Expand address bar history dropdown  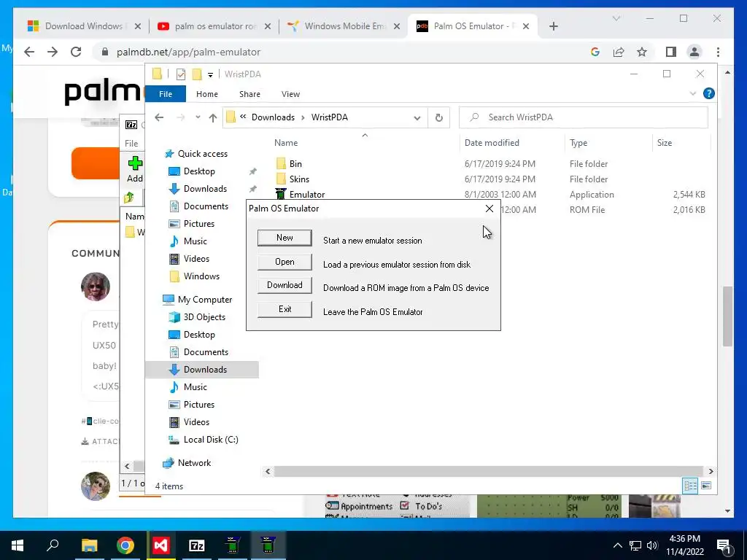(x=417, y=117)
